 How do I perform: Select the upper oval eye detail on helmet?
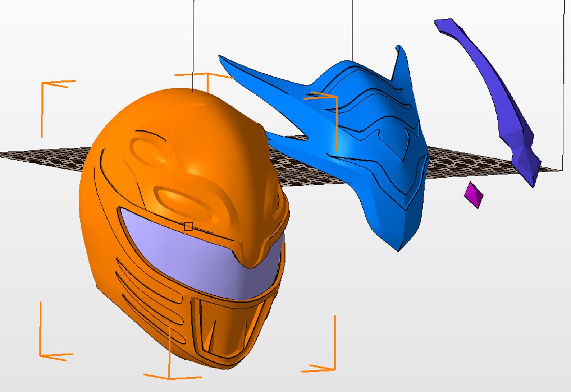point(147,150)
